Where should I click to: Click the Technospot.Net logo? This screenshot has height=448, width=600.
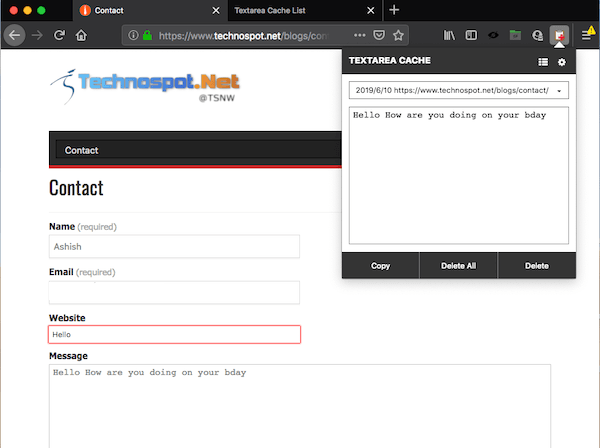[145, 86]
